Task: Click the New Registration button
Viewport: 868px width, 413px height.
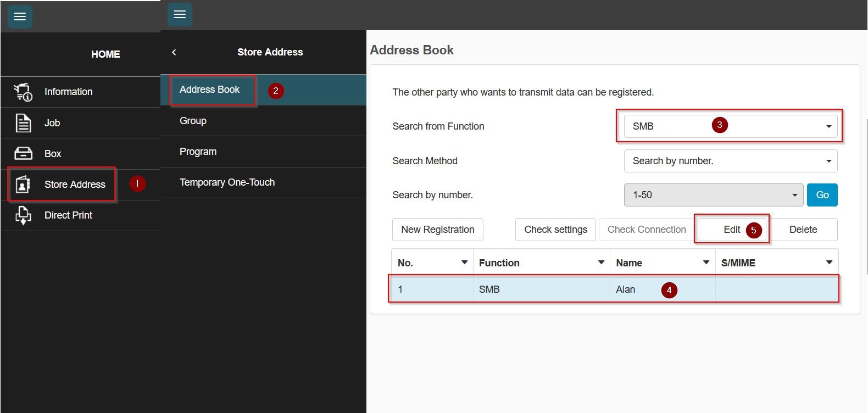Action: (437, 230)
